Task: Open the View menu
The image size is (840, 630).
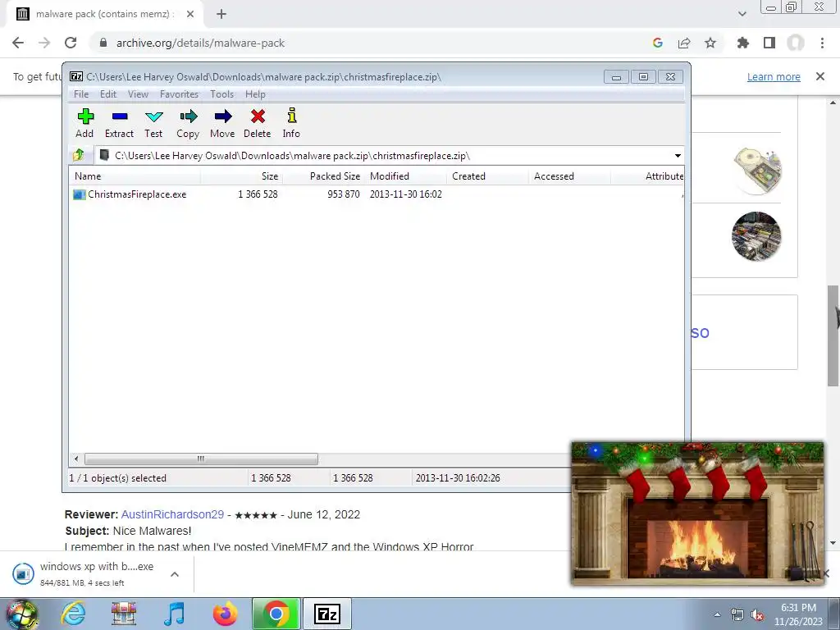Action: [x=138, y=94]
